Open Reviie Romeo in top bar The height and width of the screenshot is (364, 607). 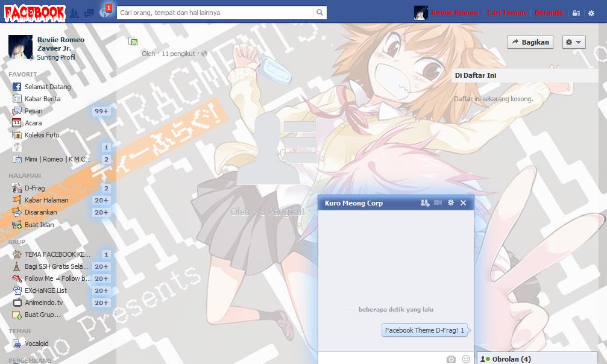[455, 13]
